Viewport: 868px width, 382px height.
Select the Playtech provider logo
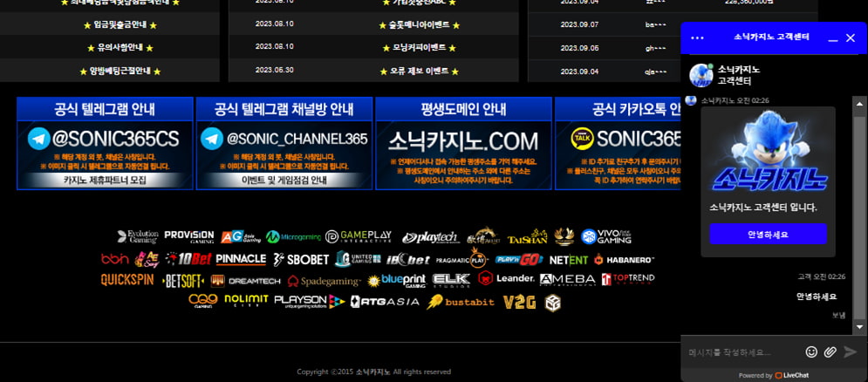tap(429, 237)
